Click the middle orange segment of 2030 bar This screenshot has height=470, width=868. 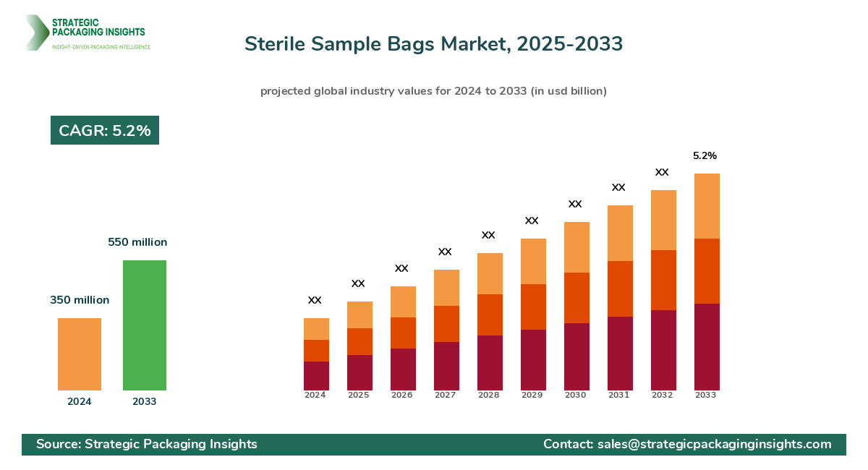coord(576,298)
